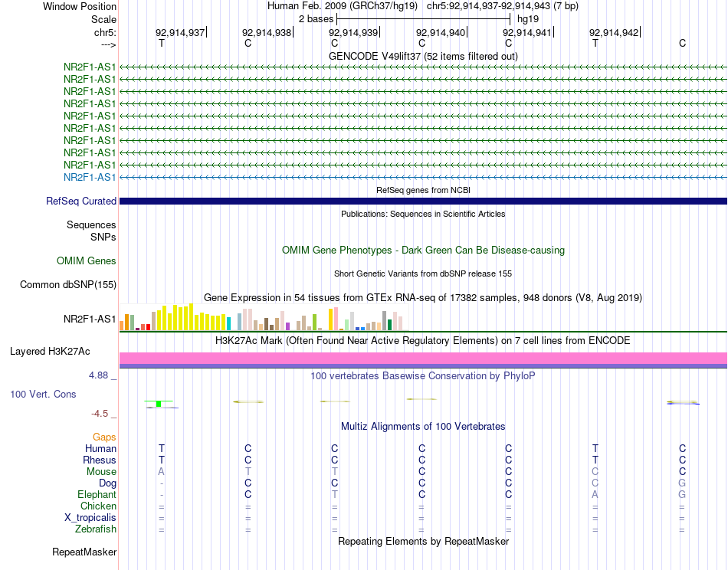The width and height of the screenshot is (728, 570).
Task: Select the Human alignment row label
Action: [x=100, y=448]
